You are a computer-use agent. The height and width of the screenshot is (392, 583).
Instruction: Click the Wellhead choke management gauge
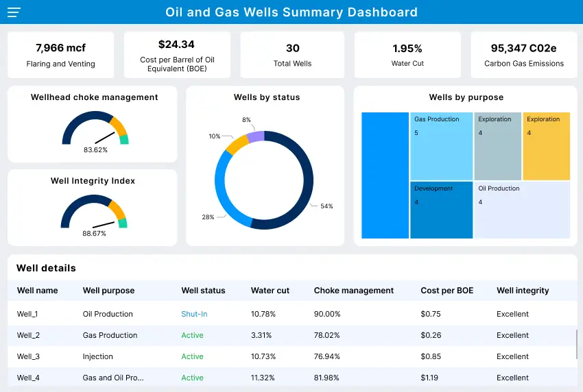coord(95,130)
